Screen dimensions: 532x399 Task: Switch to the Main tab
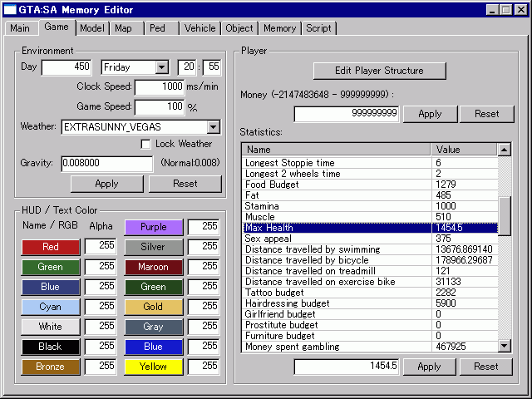(x=20, y=28)
